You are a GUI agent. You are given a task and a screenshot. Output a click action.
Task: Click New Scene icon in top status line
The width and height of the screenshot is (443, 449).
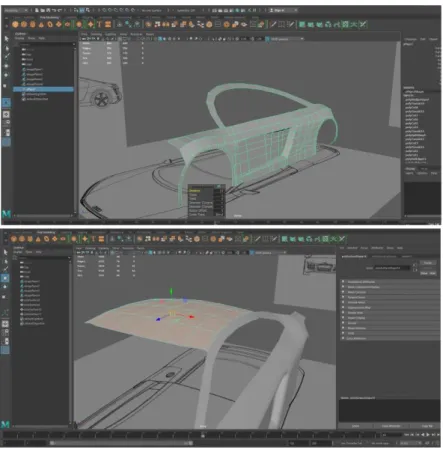[x=37, y=10]
